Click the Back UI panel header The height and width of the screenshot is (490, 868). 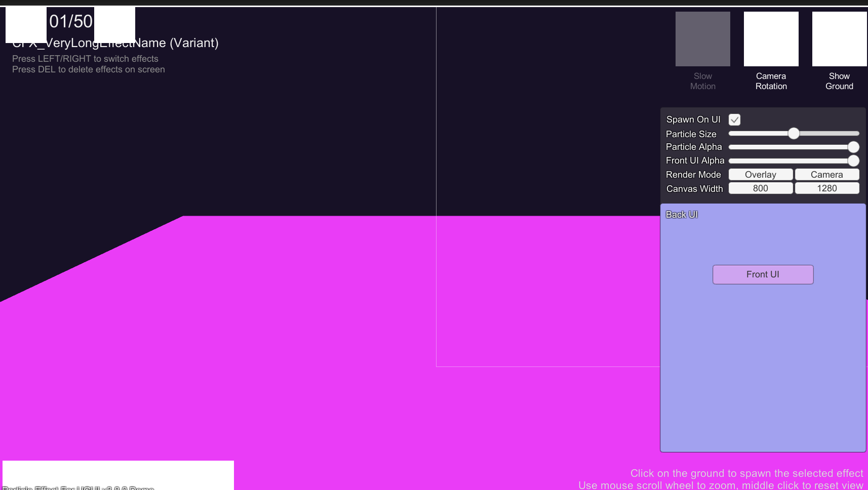(682, 214)
